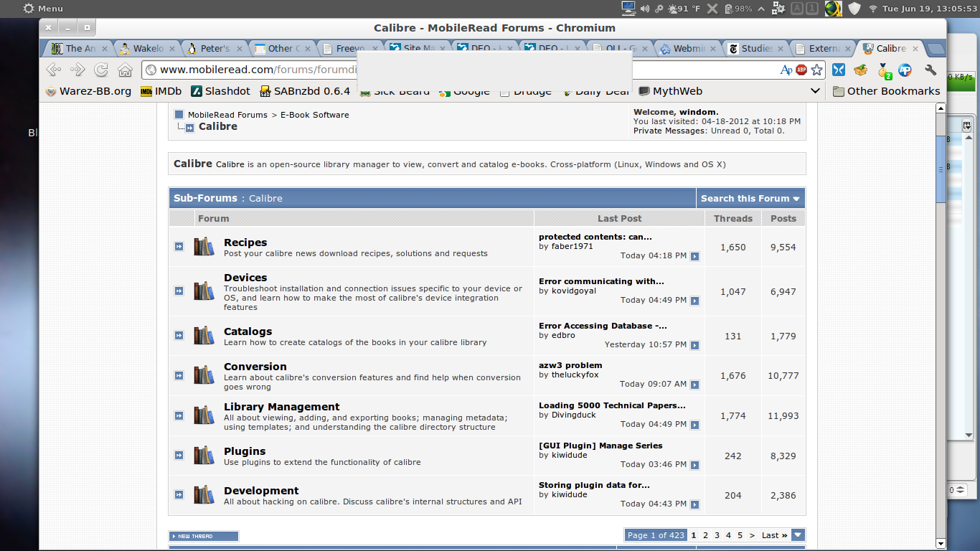Click the small arrow icon left of Devices
Viewport: 980px width, 551px height.
click(179, 291)
